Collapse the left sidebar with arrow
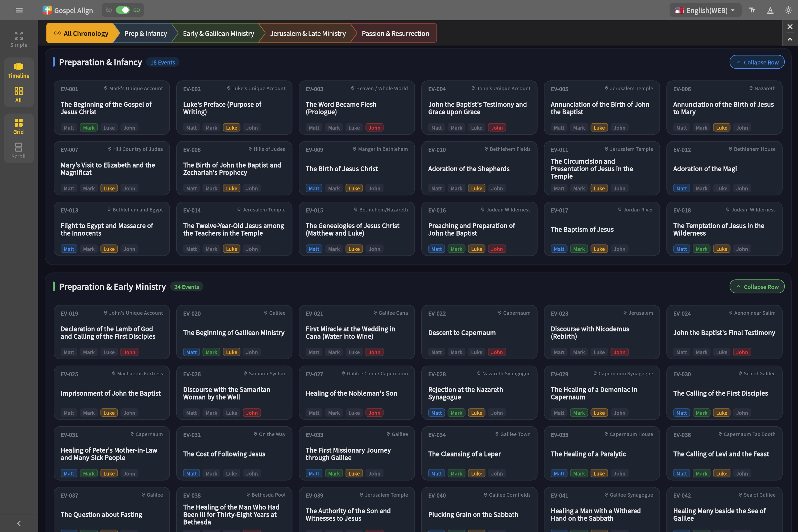798x532 pixels. pos(19,523)
